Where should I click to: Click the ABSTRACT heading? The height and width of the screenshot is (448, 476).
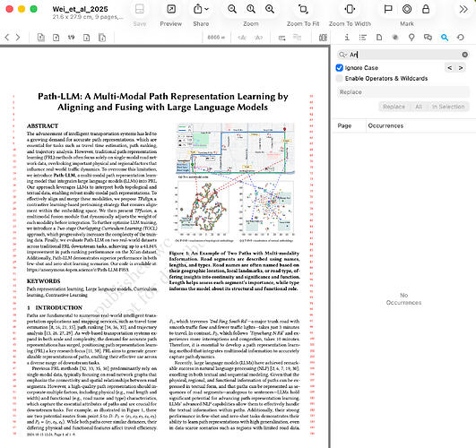[42, 126]
